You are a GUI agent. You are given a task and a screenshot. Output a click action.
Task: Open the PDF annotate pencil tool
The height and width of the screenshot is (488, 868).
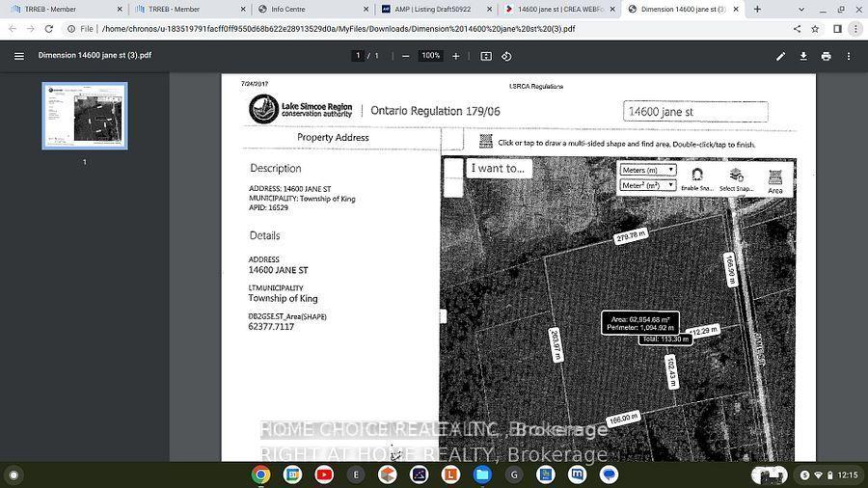point(781,56)
